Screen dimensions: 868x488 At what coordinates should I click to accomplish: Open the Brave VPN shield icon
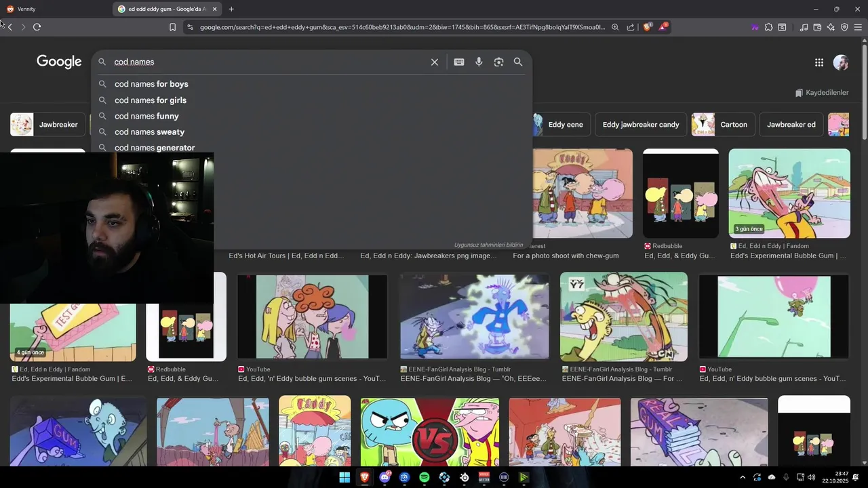coord(844,27)
